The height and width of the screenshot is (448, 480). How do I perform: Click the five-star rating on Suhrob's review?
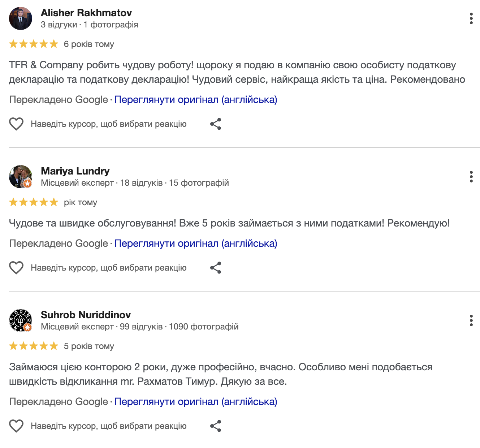(x=34, y=346)
